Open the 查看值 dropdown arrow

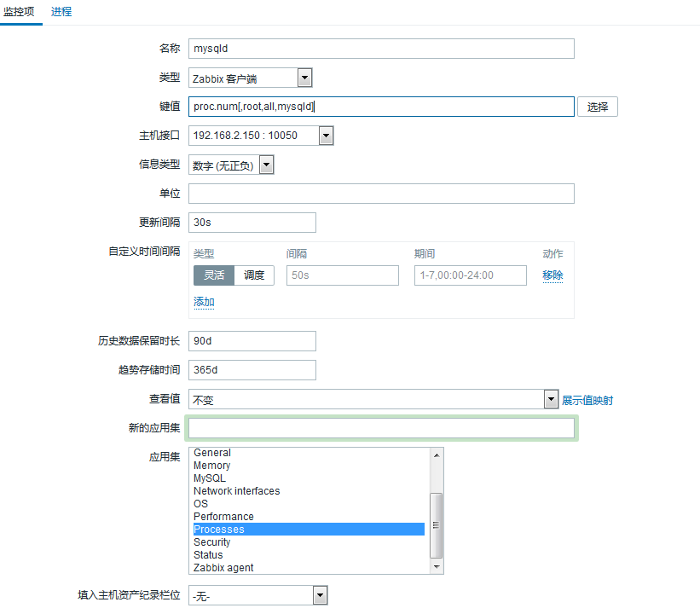[551, 399]
